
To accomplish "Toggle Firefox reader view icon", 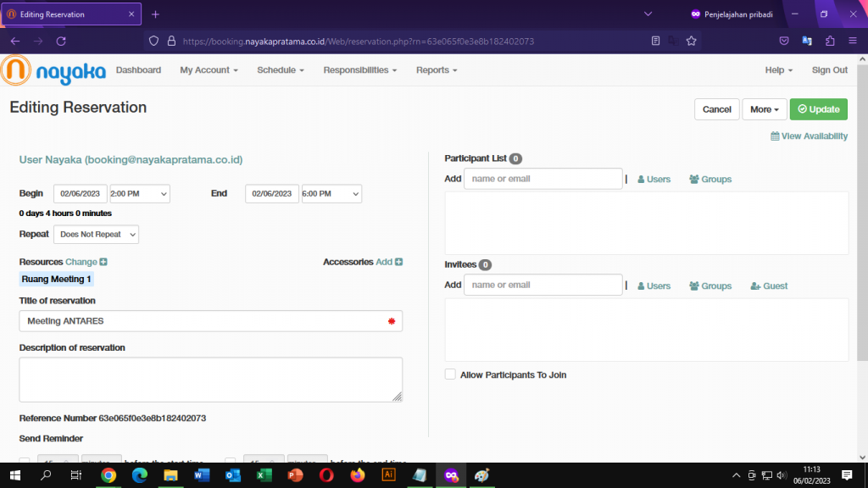I will 655,41.
